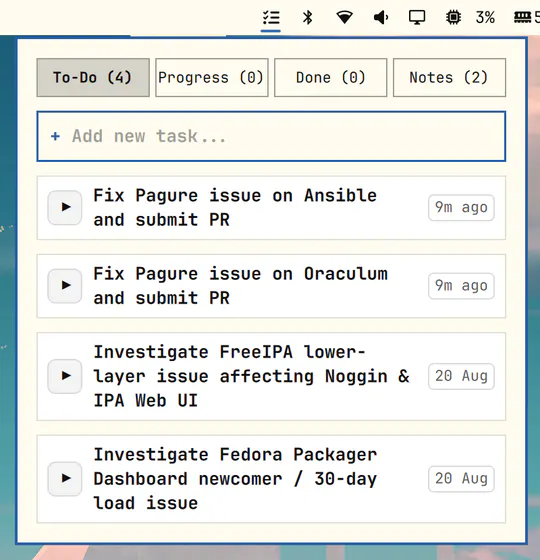Open the Wi-Fi network menu
Viewport: 540px width, 560px height.
click(x=345, y=17)
